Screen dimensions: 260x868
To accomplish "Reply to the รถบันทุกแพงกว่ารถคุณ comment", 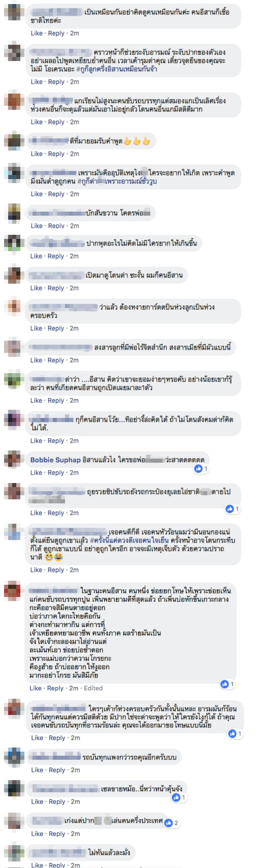I will pos(57,770).
